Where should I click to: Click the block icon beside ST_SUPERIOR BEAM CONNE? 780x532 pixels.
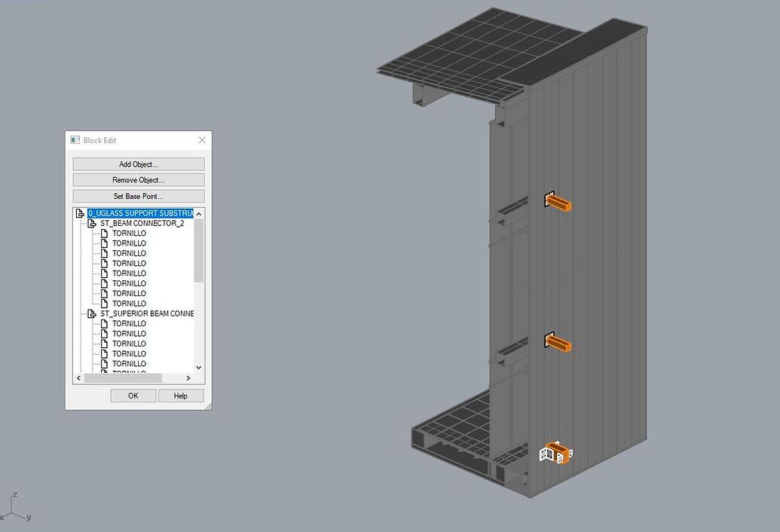point(90,313)
